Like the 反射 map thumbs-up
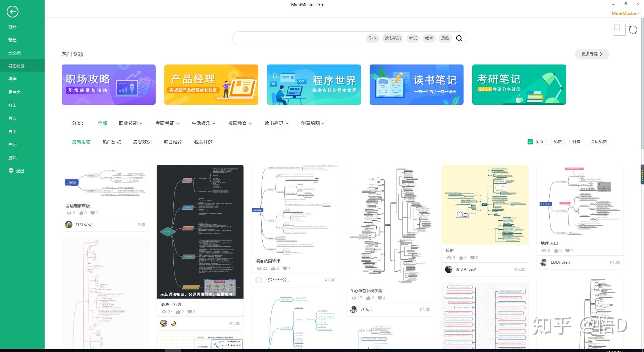Image resolution: width=644 pixels, height=352 pixels. click(x=461, y=258)
